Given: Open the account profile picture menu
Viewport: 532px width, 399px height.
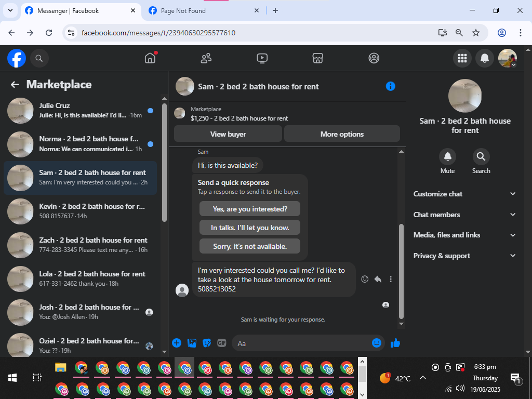Looking at the screenshot, I should pos(507,58).
